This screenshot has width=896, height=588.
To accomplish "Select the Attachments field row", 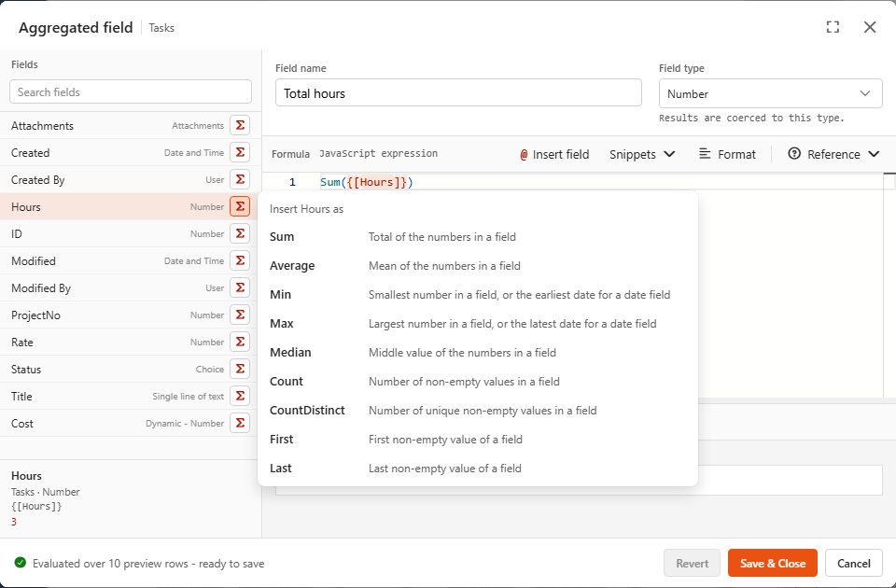I will (x=131, y=125).
